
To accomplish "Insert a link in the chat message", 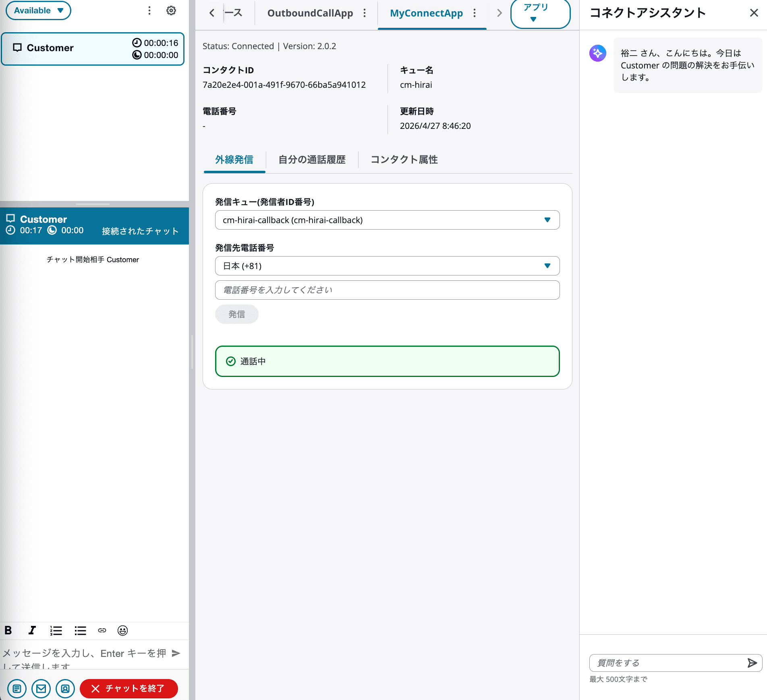I will click(x=102, y=630).
